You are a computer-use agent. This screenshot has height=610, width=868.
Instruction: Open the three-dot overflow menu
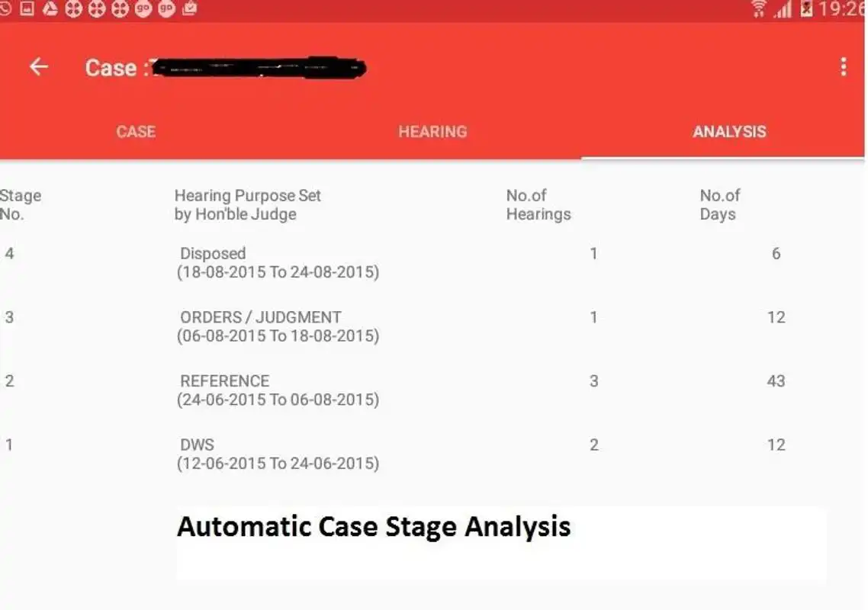[844, 67]
